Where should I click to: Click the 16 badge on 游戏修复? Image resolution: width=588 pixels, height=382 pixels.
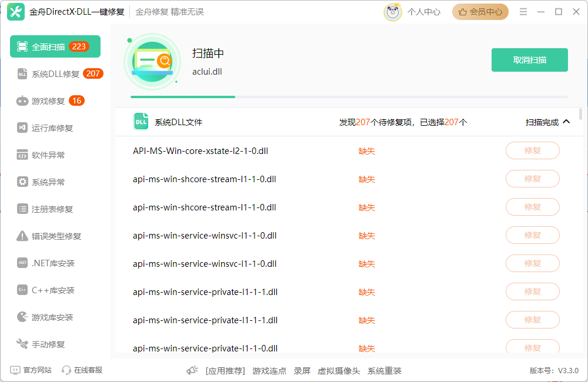click(76, 100)
